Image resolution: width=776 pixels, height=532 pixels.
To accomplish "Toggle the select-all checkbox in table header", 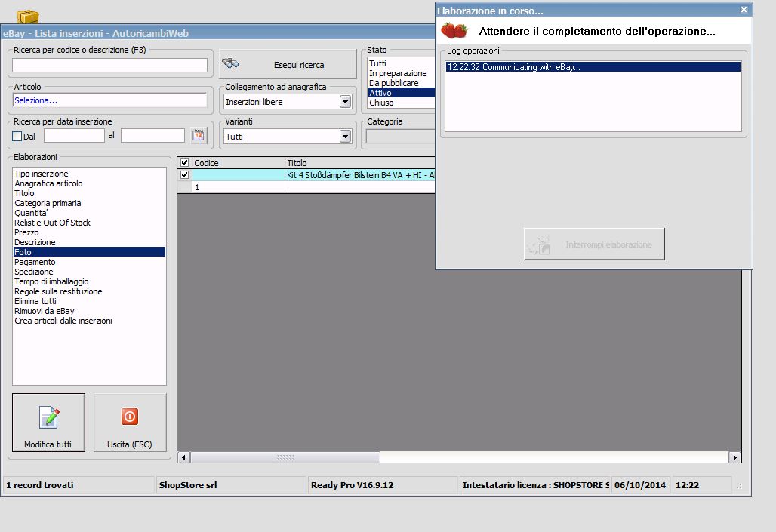I will [185, 162].
